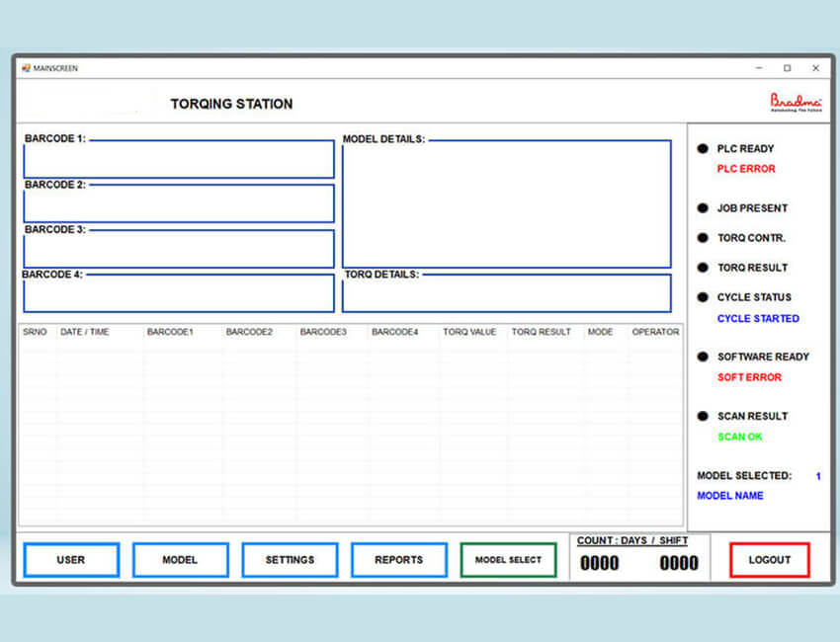Click the TORQ CONTR. indicator lamp

click(x=702, y=238)
